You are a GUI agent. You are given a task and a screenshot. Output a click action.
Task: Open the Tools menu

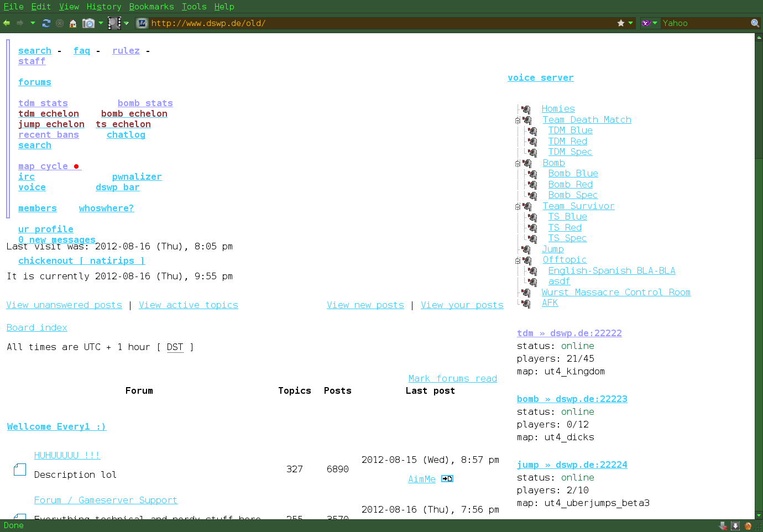point(194,7)
